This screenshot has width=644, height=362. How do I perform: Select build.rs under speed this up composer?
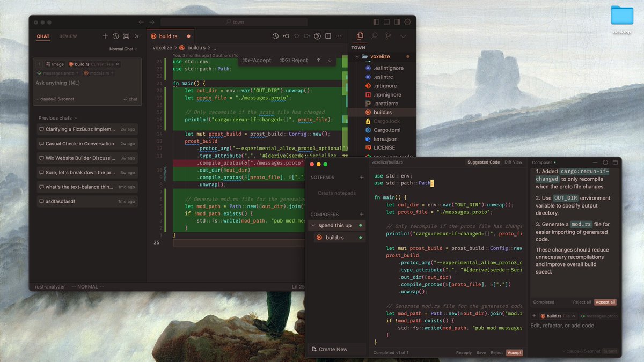pos(340,238)
